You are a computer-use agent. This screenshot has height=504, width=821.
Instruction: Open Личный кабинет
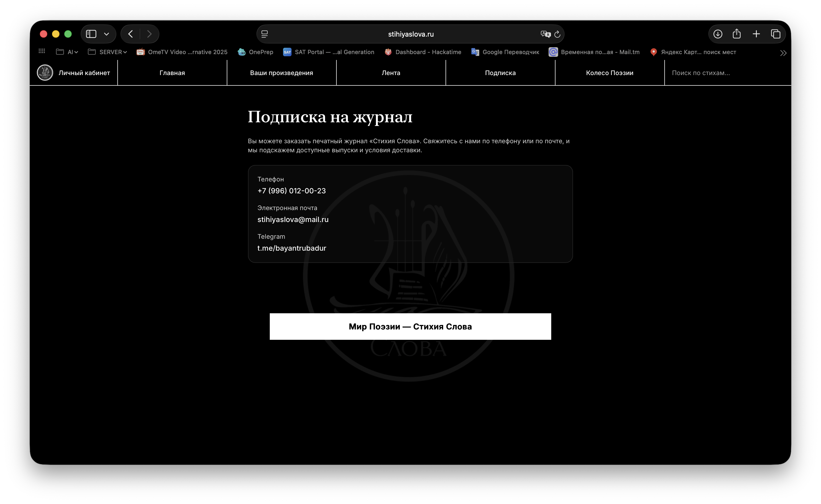84,73
